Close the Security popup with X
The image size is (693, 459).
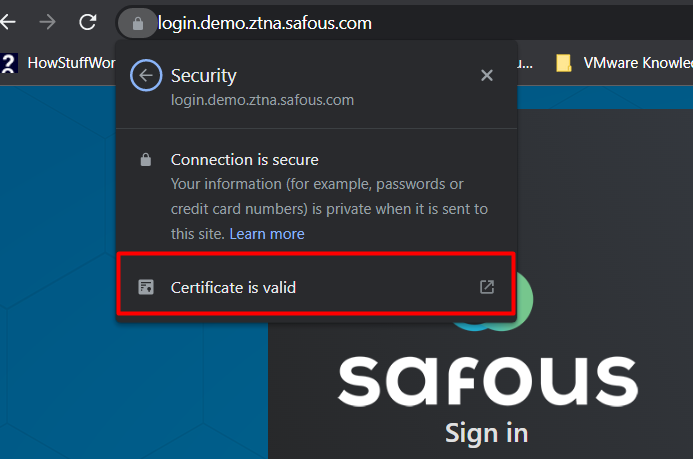pos(487,76)
